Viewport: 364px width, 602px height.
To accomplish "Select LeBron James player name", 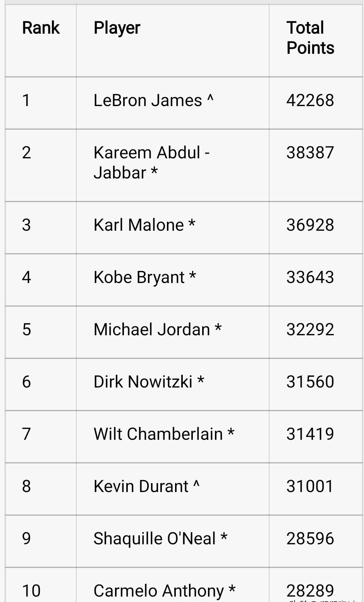I will click(148, 101).
